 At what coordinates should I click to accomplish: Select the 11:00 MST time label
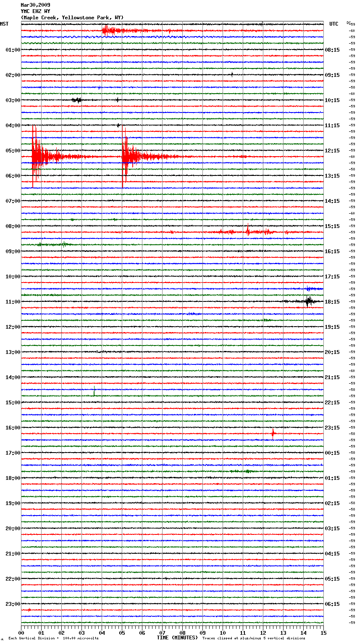(13, 302)
